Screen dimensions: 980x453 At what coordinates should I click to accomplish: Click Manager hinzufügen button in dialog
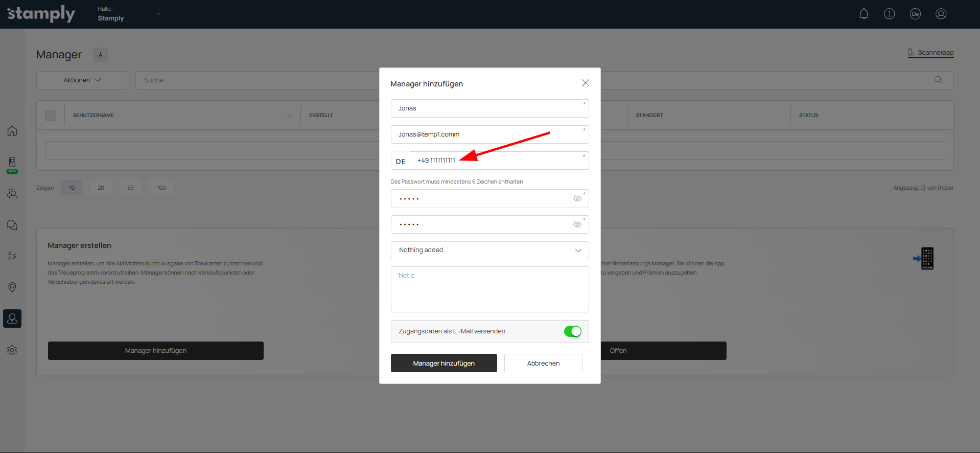pyautogui.click(x=444, y=363)
